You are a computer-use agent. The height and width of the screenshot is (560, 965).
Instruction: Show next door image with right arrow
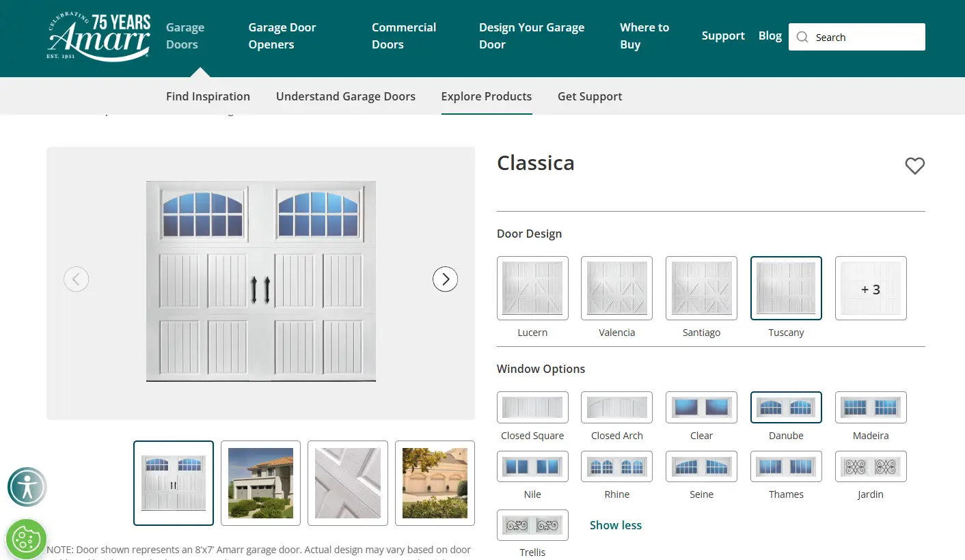[x=445, y=279]
